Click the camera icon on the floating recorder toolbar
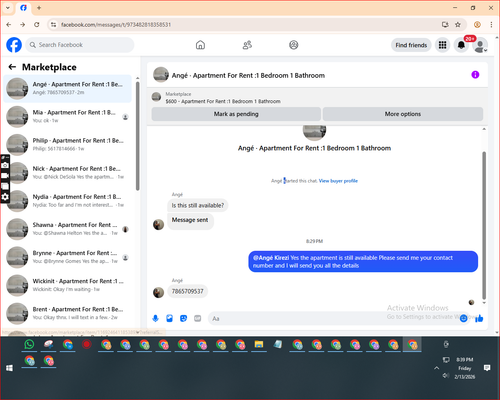 point(5,165)
